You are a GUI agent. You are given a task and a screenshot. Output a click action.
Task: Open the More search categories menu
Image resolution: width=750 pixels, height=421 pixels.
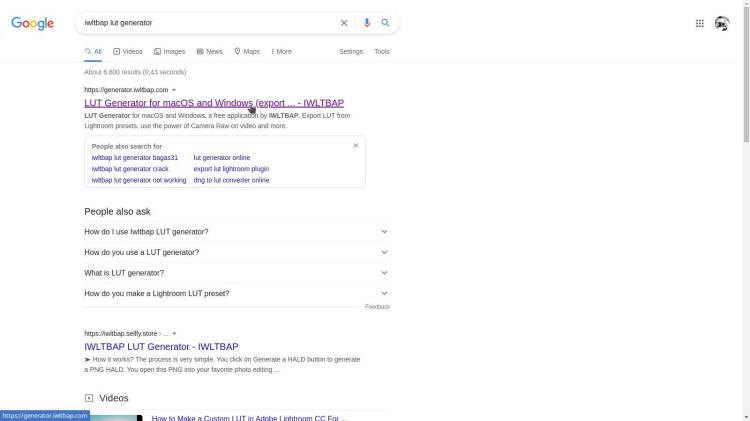[281, 52]
